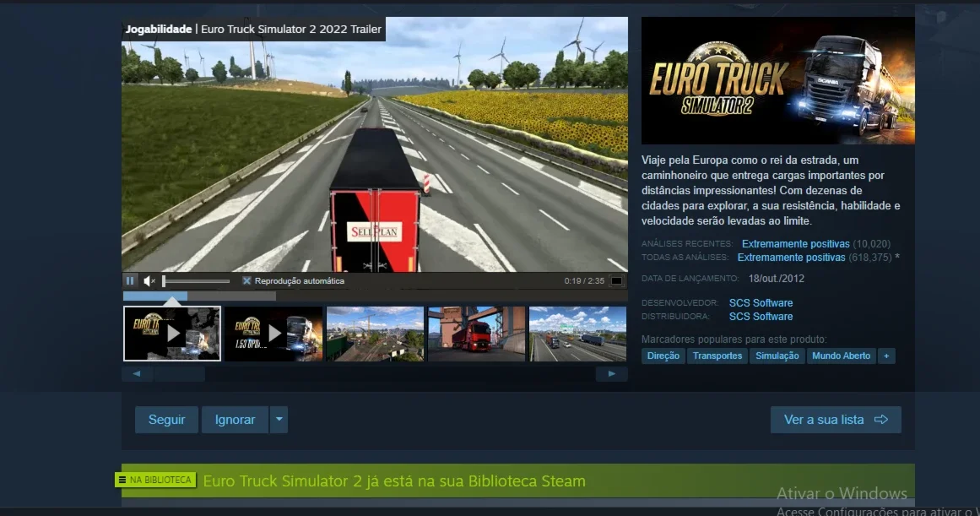Click the main trailer video area
Viewport: 980px width, 516px height.
click(x=375, y=144)
